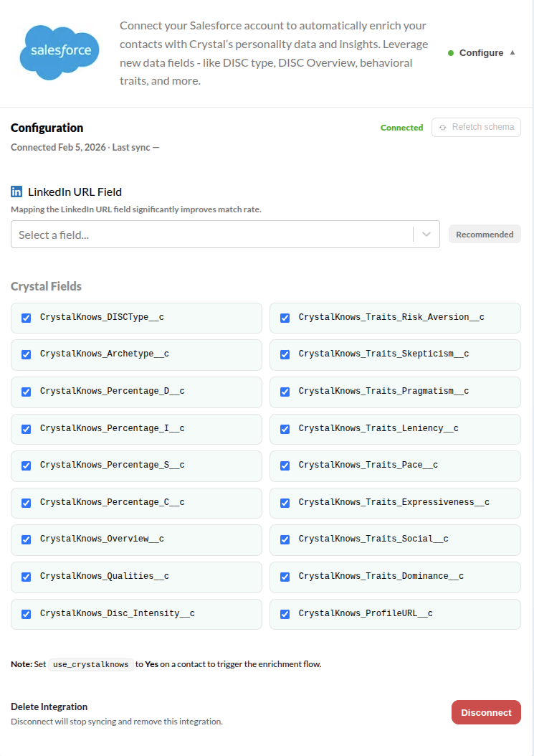Collapse the Configure section arrow
This screenshot has width=534, height=756.
[512, 52]
